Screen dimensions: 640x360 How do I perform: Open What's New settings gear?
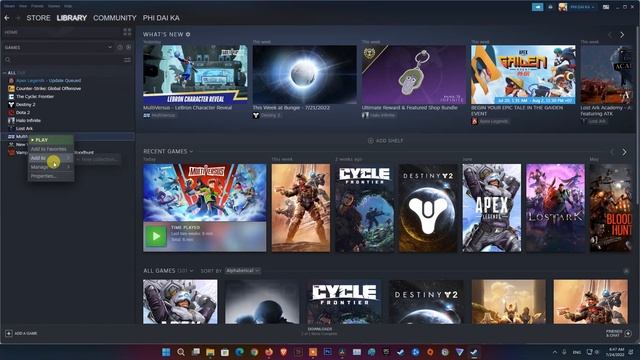tap(188, 34)
